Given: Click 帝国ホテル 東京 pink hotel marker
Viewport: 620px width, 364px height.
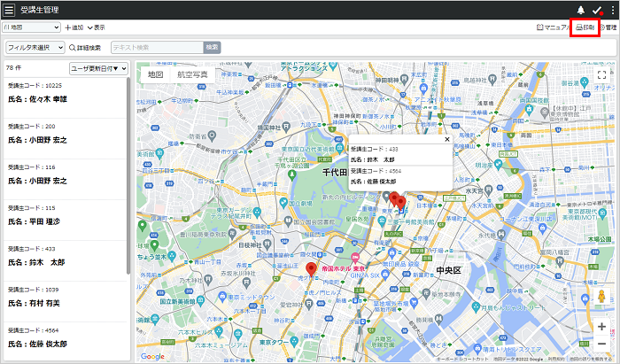Looking at the screenshot, I should click(355, 259).
